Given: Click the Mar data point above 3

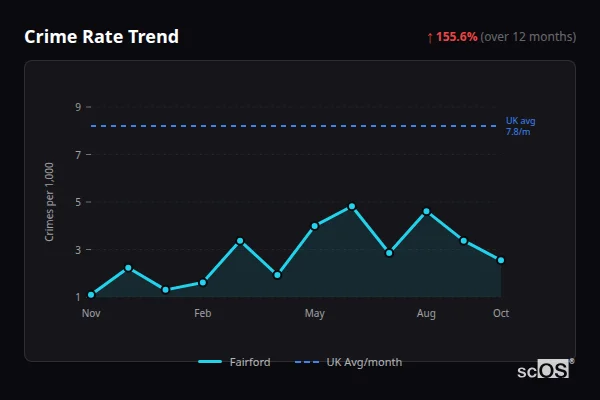Looking at the screenshot, I should point(240,241).
